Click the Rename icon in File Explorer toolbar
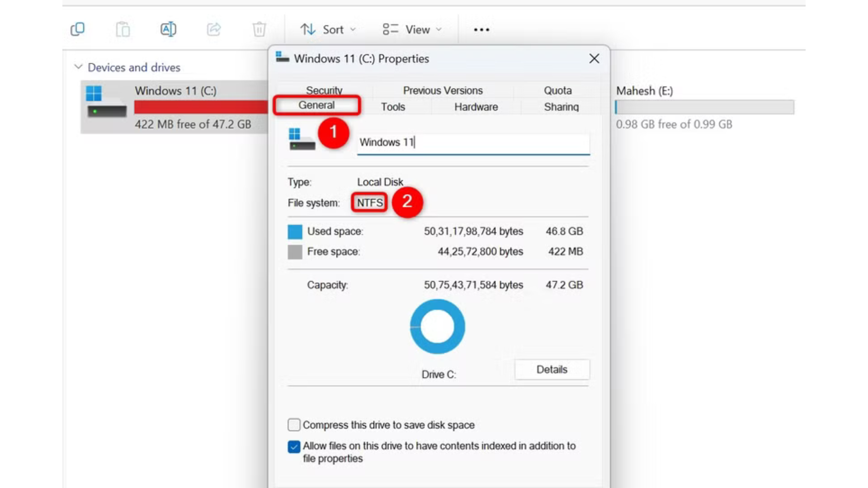The width and height of the screenshot is (868, 488). pos(168,29)
